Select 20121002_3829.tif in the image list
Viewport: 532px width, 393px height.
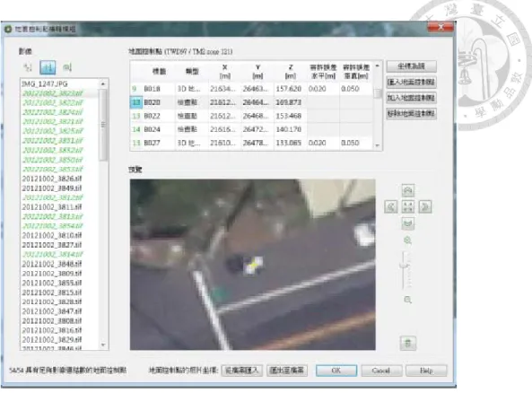(x=52, y=340)
